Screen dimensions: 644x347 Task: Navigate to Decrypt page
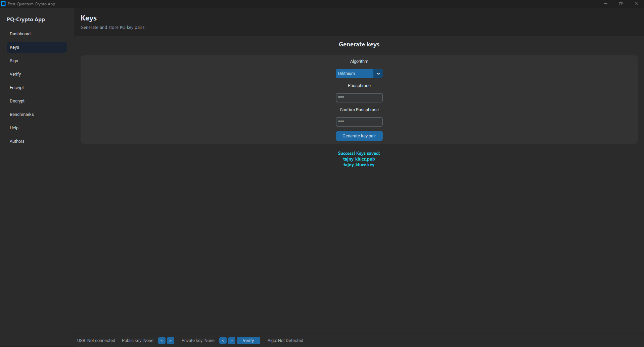(17, 101)
